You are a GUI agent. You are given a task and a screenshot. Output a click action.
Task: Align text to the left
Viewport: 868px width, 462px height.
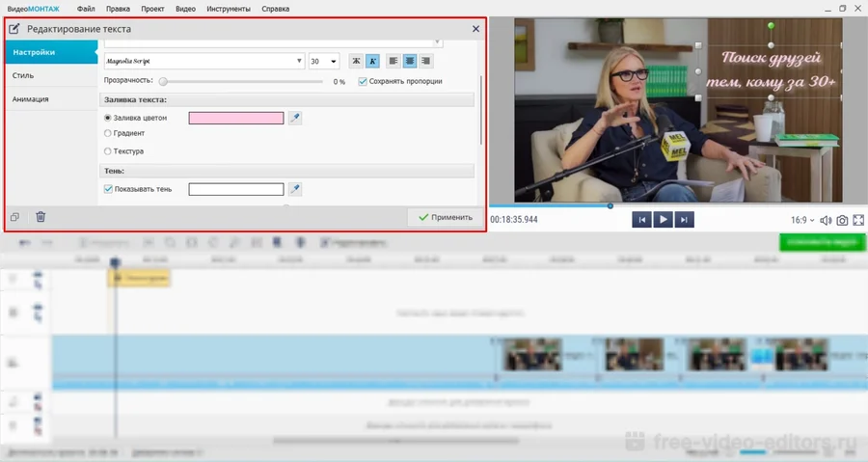click(393, 61)
